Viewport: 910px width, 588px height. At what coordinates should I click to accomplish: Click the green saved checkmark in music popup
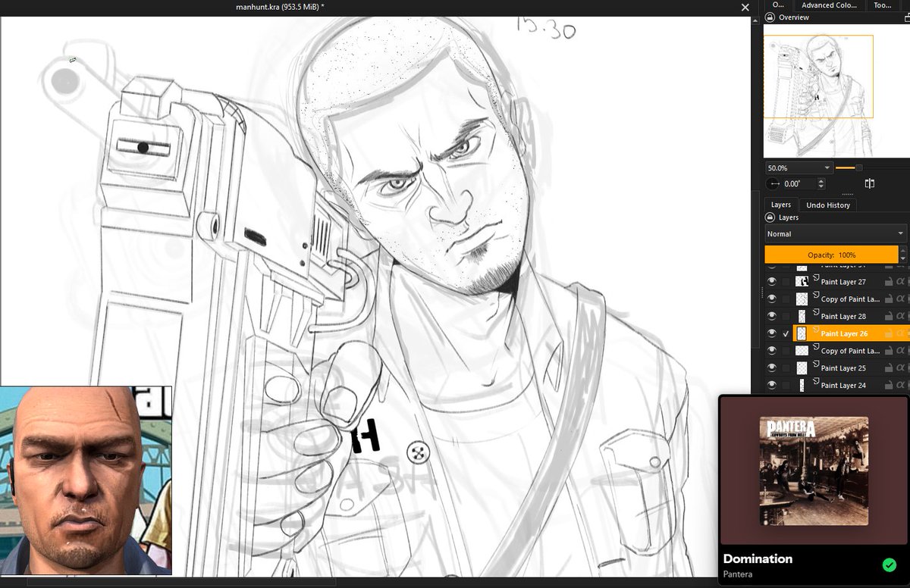890,565
